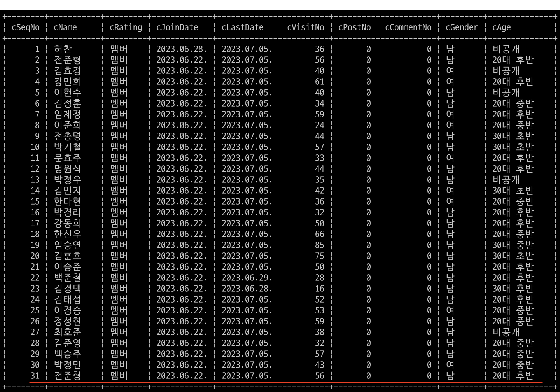
Task: Select the name 강민희
Action: click(68, 82)
